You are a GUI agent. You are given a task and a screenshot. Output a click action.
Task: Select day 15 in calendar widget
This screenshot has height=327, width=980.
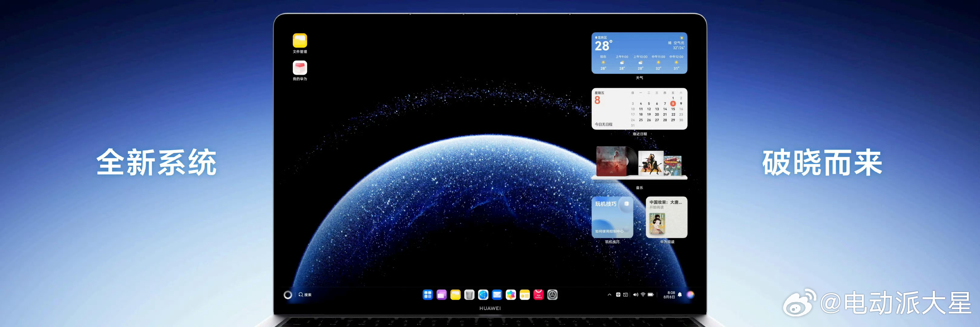(x=673, y=109)
